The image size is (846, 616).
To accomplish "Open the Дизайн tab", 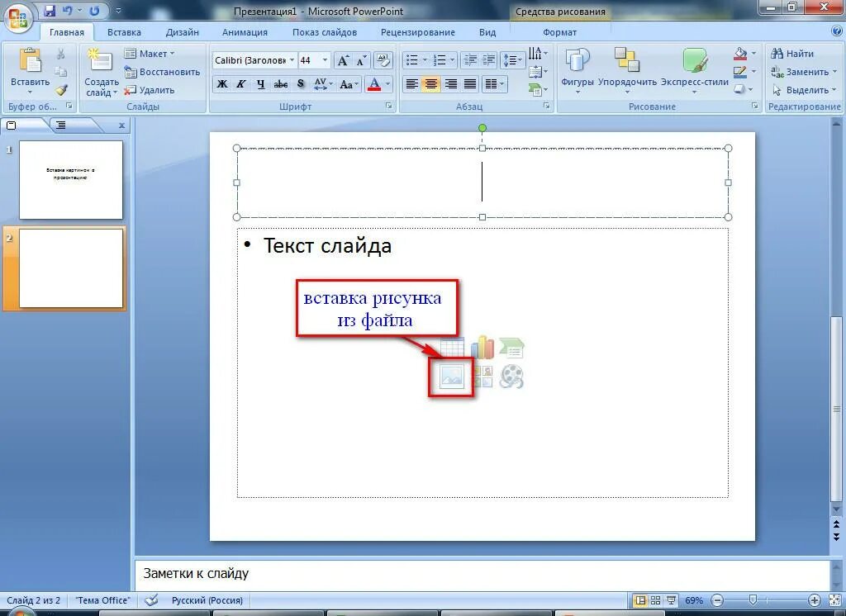I will coord(183,32).
